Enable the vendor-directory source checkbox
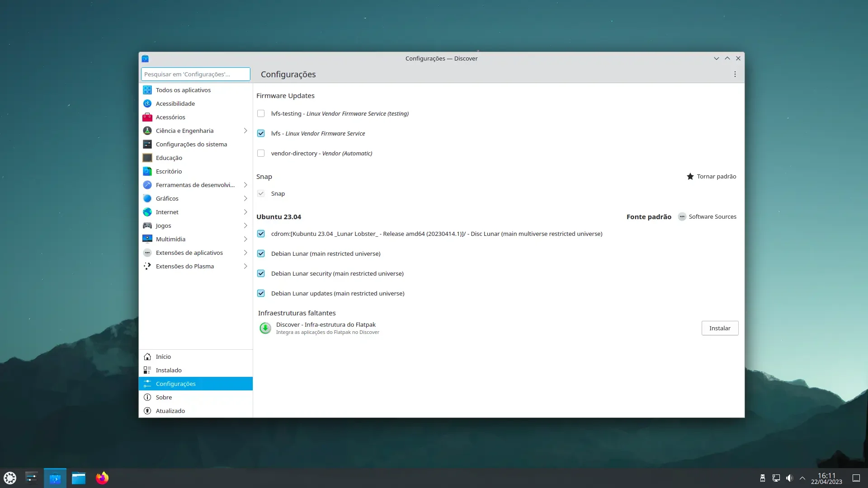Screen dimensions: 868x488 [261, 153]
